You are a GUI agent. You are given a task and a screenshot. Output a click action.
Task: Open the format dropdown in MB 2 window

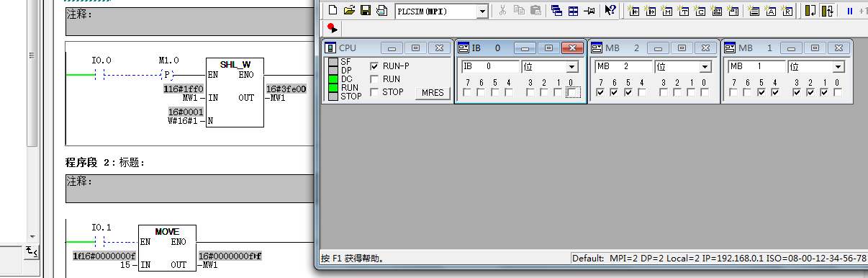click(x=705, y=67)
